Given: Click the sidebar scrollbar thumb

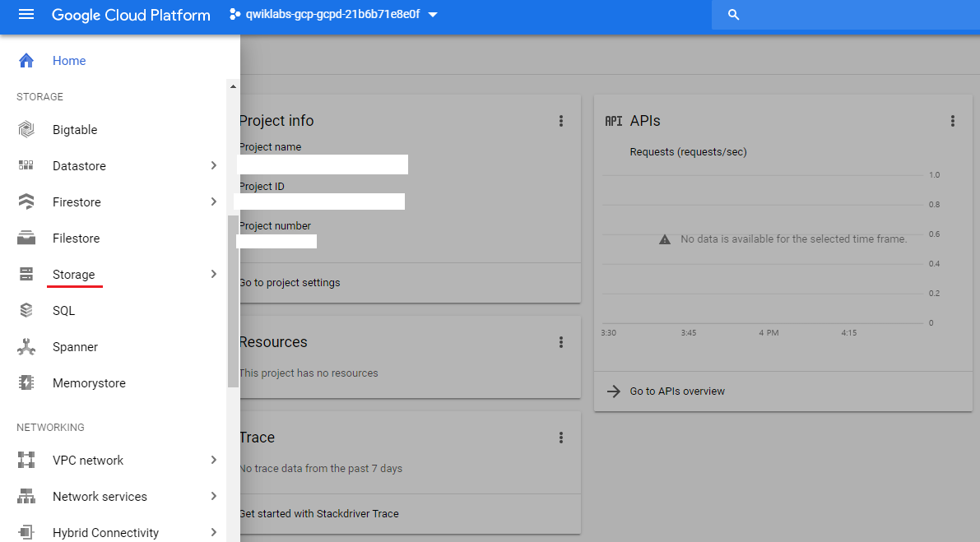Looking at the screenshot, I should click(x=233, y=302).
